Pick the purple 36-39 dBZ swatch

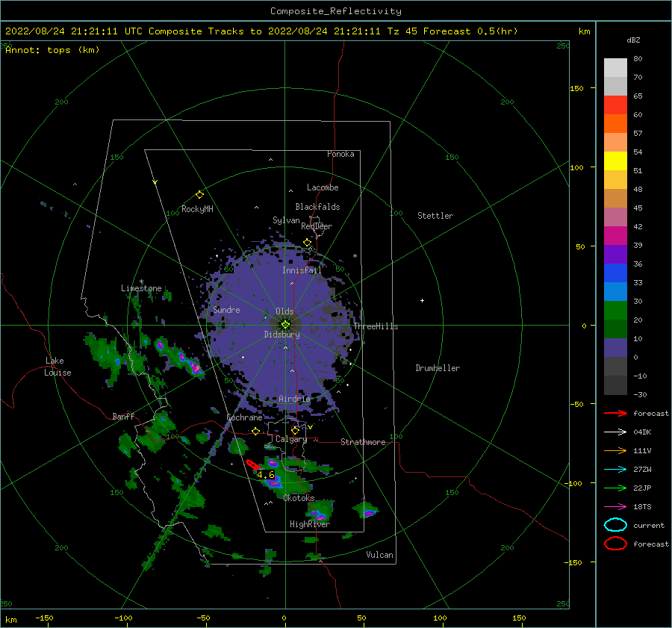[615, 255]
